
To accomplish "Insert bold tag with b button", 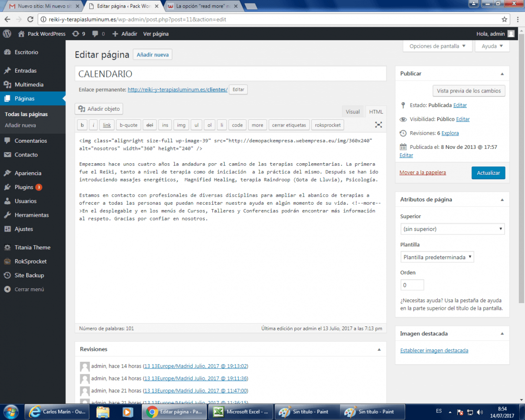I will click(x=83, y=125).
